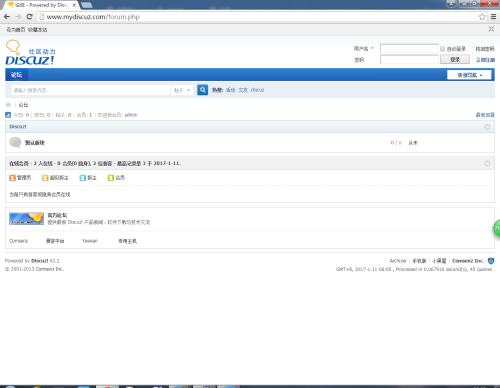
Task: Click the hot search discuz link
Action: tap(257, 90)
